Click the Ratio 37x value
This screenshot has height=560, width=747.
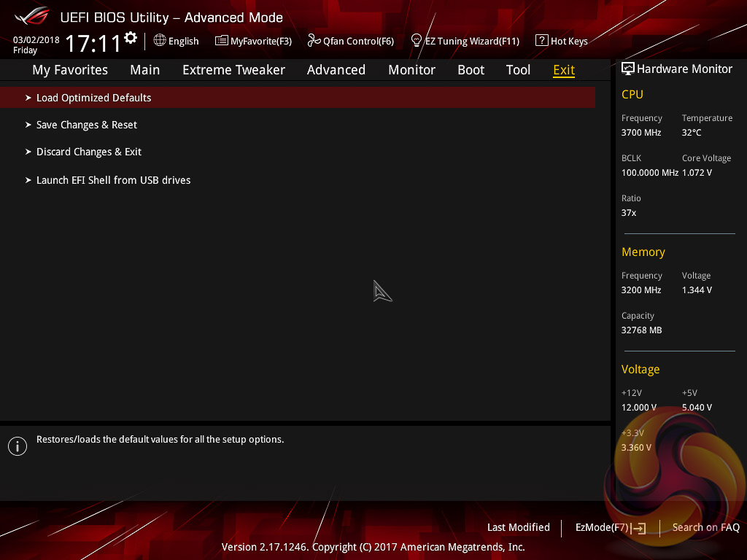[628, 213]
